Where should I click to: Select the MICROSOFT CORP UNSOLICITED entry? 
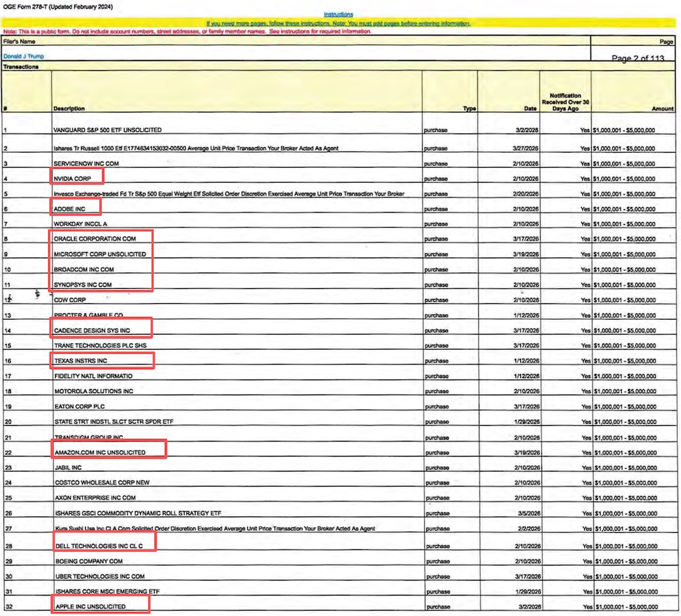coord(100,254)
